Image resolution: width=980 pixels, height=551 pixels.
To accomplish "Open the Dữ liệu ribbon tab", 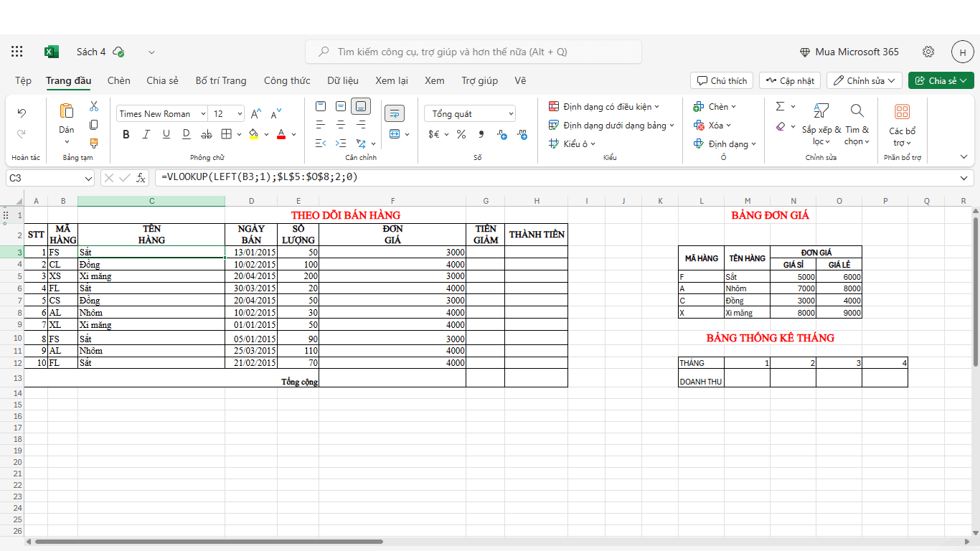I will (343, 80).
